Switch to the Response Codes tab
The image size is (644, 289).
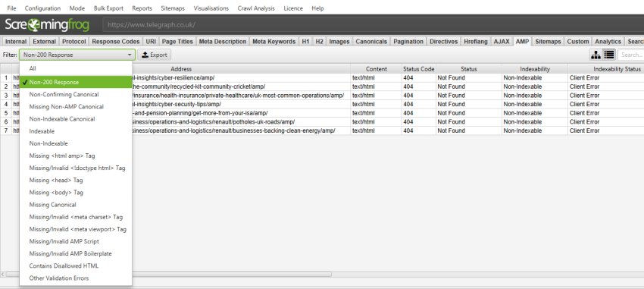(x=116, y=42)
